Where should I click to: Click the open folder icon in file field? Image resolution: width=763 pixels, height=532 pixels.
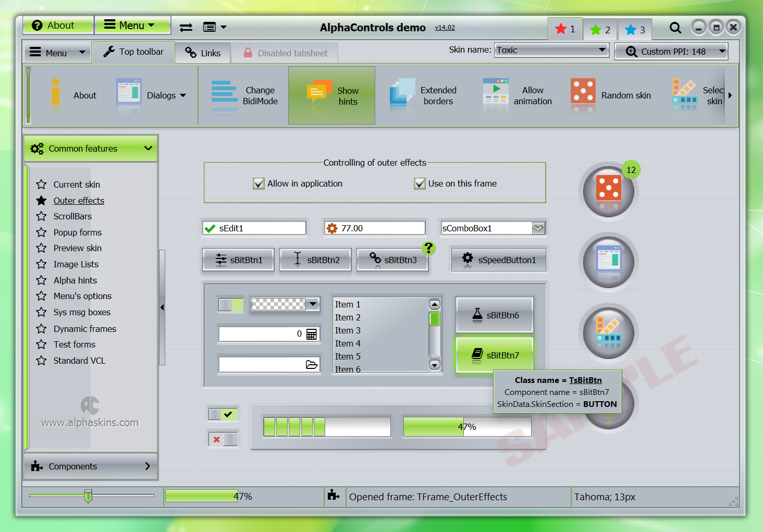coord(312,365)
